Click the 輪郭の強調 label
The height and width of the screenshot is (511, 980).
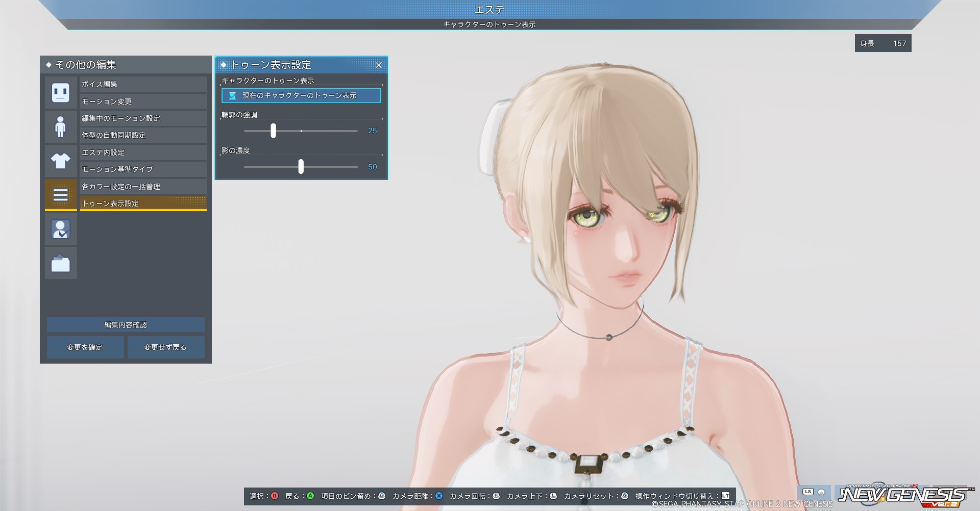pos(239,115)
